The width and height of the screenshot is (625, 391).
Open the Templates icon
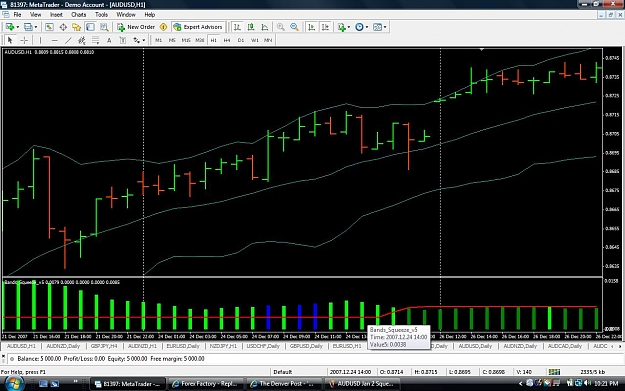point(377,27)
